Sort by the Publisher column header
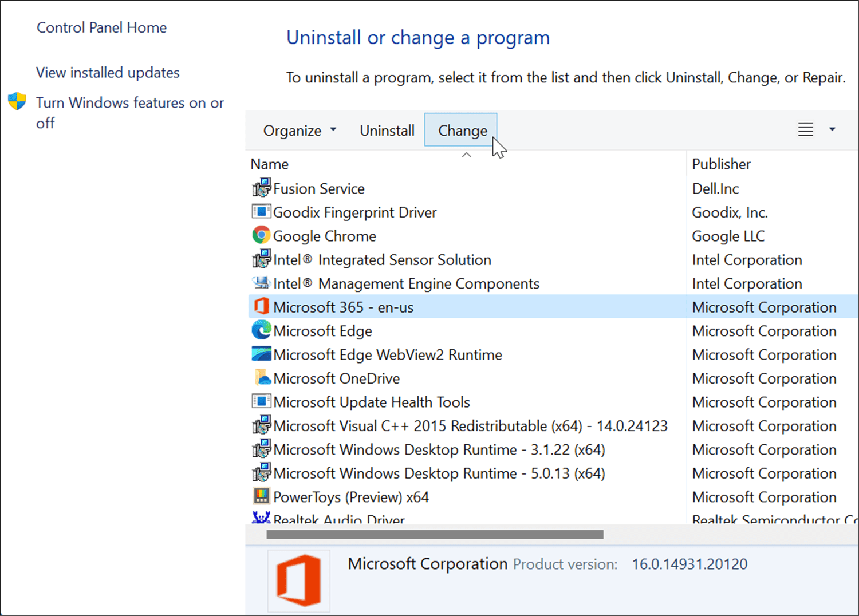The image size is (859, 616). click(721, 164)
